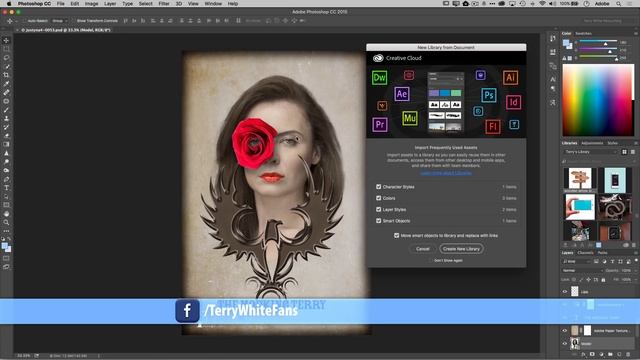Viewport: 640px width, 360px height.
Task: Open the Layers panel flyout menu
Action: [x=636, y=253]
